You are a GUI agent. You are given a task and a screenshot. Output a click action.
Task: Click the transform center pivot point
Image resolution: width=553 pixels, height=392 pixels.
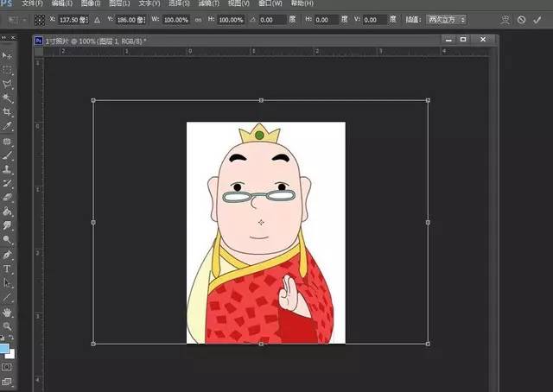pyautogui.click(x=261, y=223)
